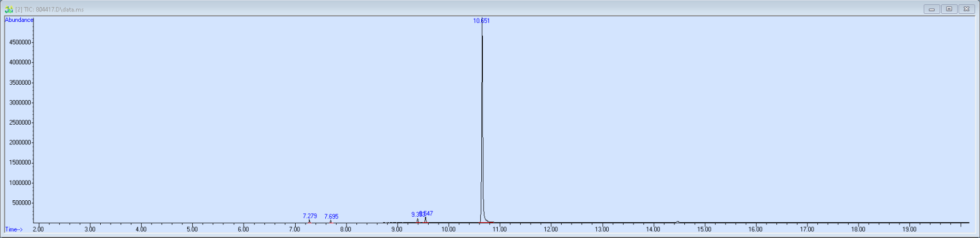Click the 5.00 time axis label
The image size is (980, 238).
pyautogui.click(x=192, y=229)
